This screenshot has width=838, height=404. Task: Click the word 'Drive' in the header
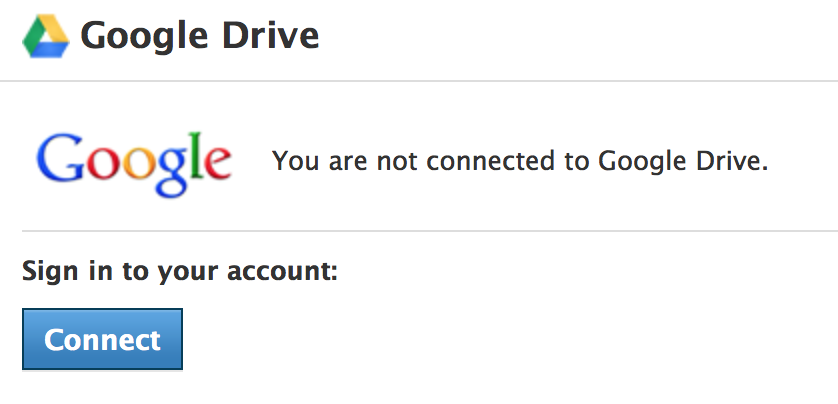tap(270, 37)
